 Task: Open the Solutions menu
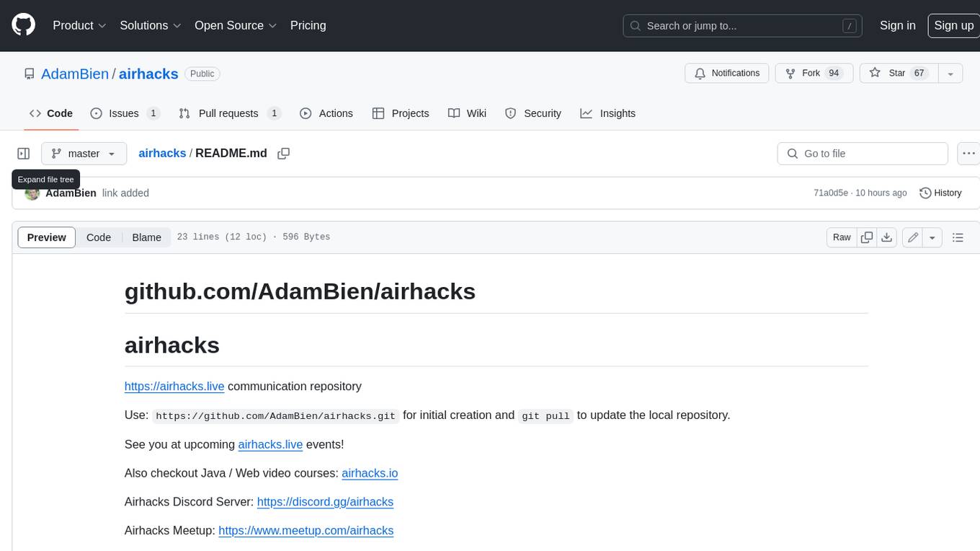(x=151, y=25)
